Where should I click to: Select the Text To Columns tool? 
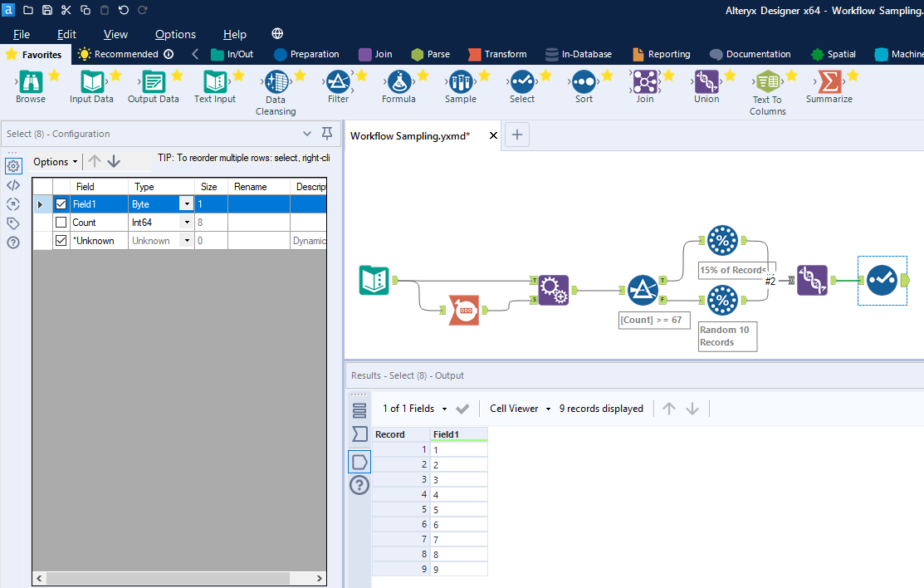click(x=767, y=83)
